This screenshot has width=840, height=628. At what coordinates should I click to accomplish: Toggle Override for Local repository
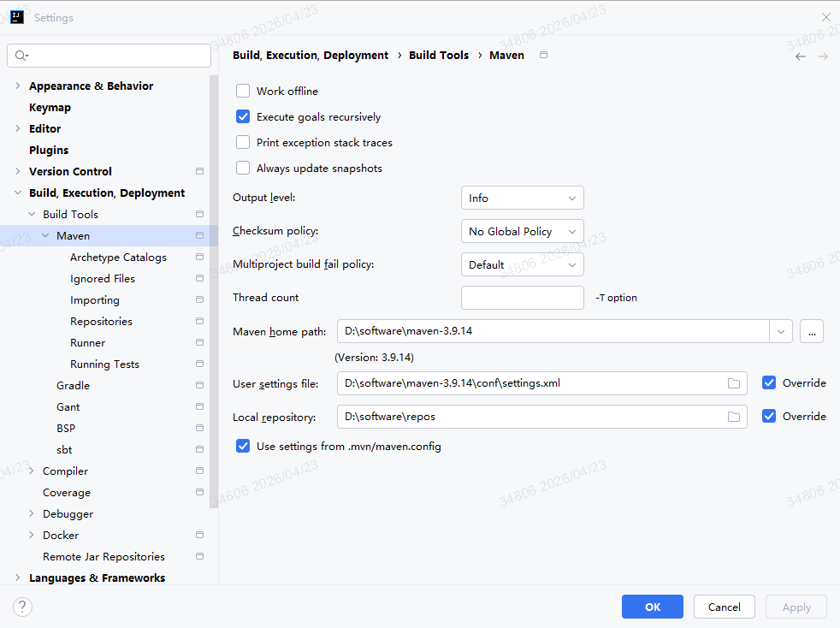coord(769,417)
